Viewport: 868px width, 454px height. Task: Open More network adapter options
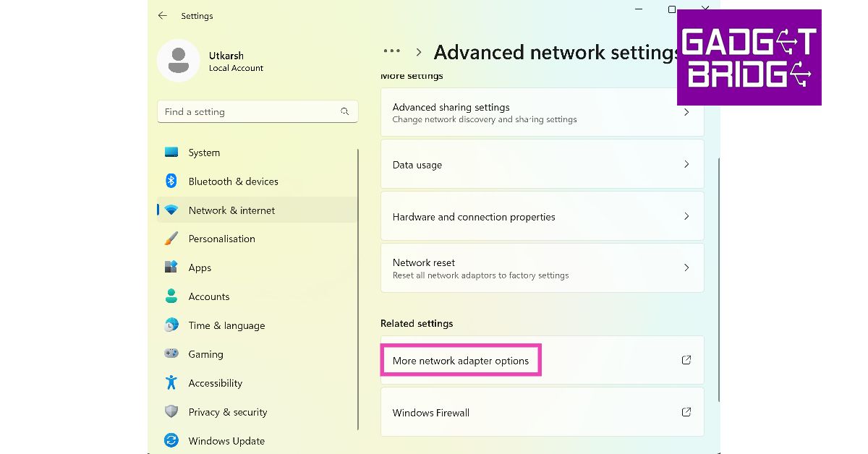tap(461, 361)
